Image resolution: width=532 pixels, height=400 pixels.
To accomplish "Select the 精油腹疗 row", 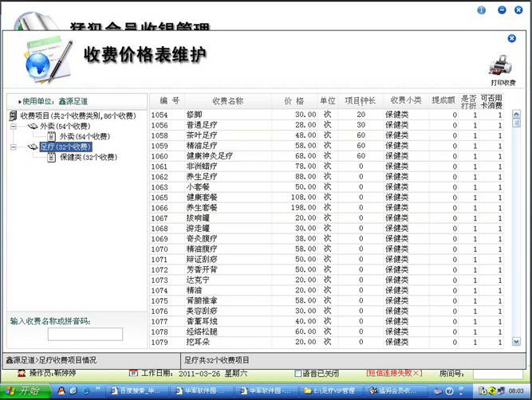I will 327,249.
